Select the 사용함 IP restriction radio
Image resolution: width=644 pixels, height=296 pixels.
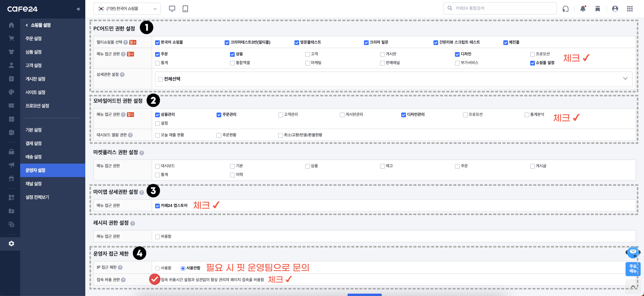click(157, 268)
